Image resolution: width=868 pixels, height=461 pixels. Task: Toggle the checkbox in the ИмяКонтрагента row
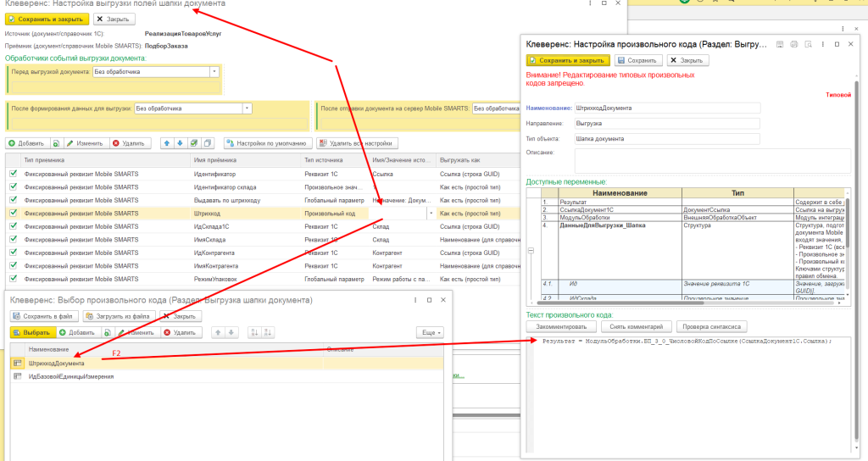point(14,266)
